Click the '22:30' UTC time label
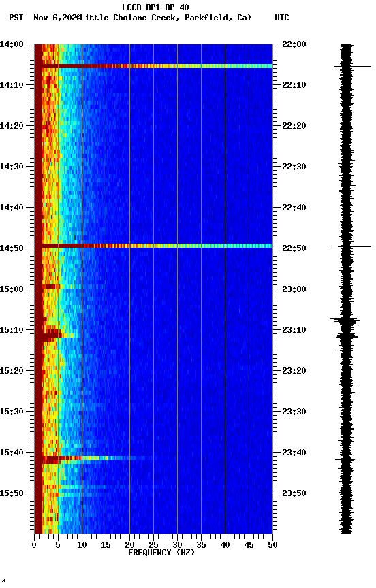This screenshot has width=376, height=588. [x=294, y=167]
